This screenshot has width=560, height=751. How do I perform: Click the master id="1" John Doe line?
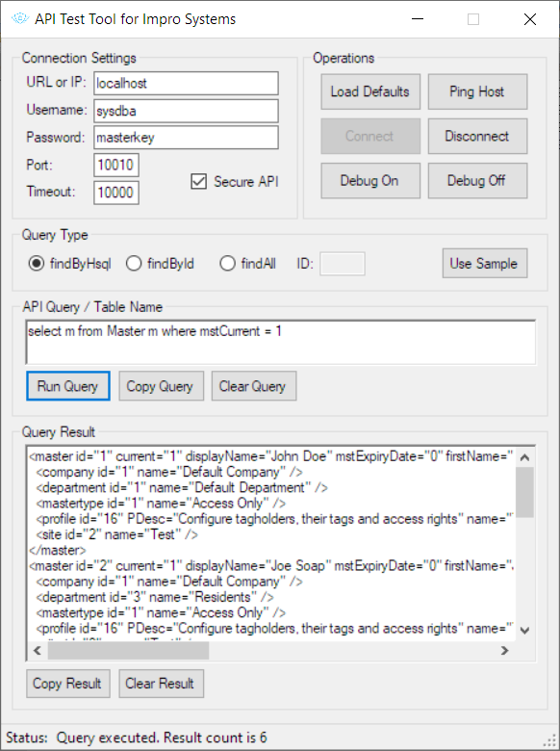coord(271,456)
